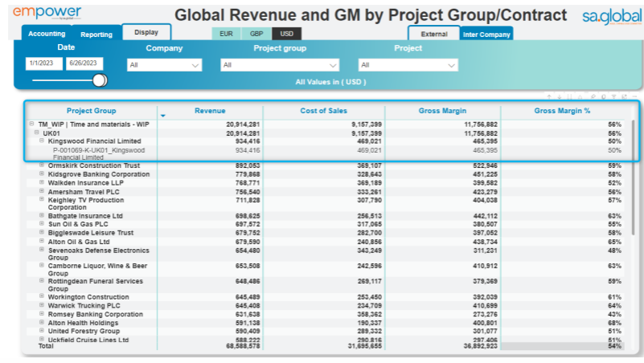
Task: Click the empower logo
Action: [x=47, y=13]
